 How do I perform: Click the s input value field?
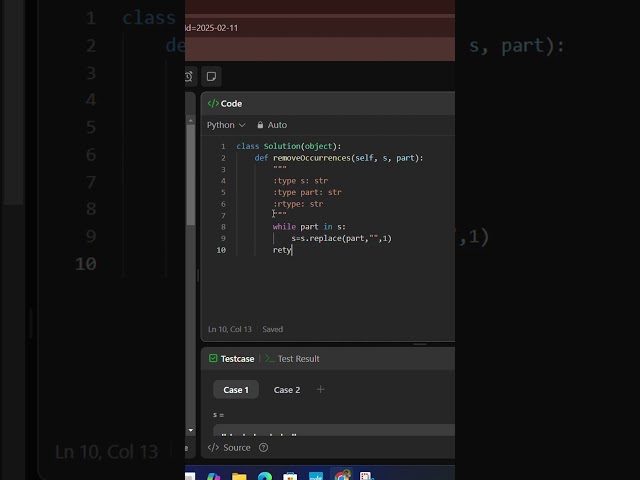click(x=334, y=430)
